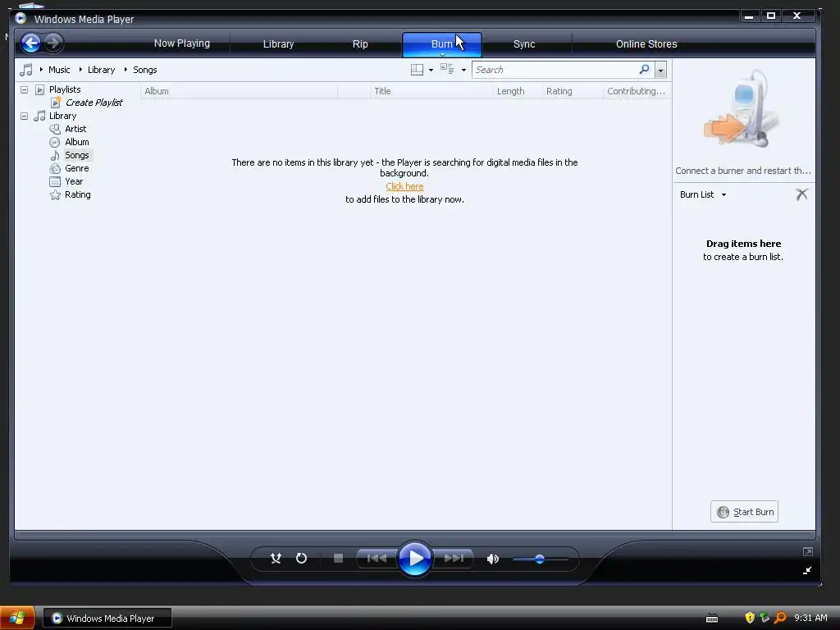Select Songs in the breadcrumb
The image size is (840, 630).
144,70
